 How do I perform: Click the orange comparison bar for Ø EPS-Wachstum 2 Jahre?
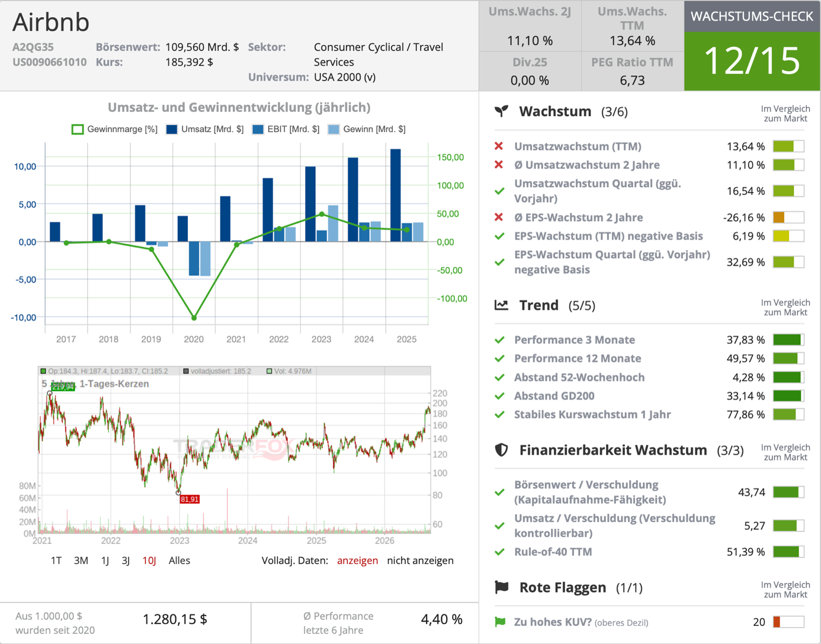[x=788, y=217]
